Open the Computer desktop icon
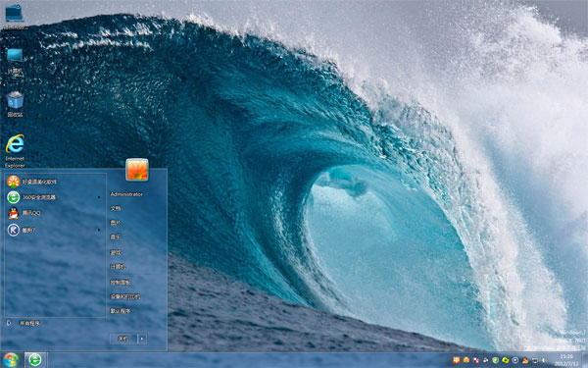Image resolution: width=588 pixels, height=368 pixels. coord(15,62)
